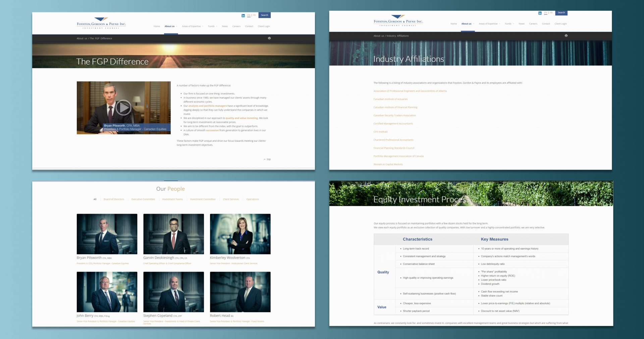The image size is (644, 339).
Task: Select EN language on Industry Affiliations page
Action: point(545,13)
